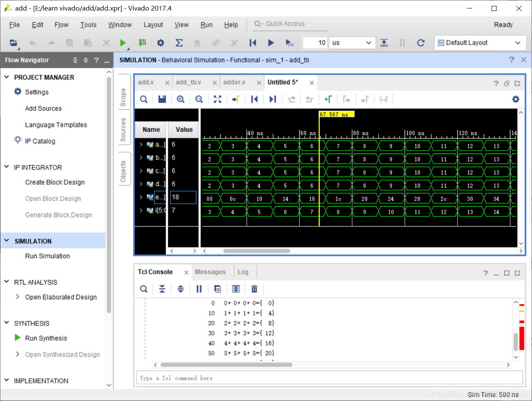Click the waveform Zoom Fit icon

point(218,99)
